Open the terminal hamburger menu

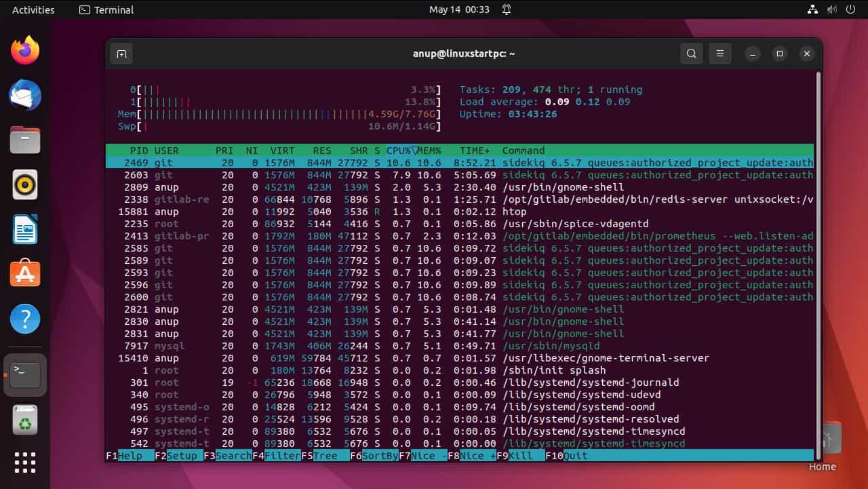pos(720,54)
